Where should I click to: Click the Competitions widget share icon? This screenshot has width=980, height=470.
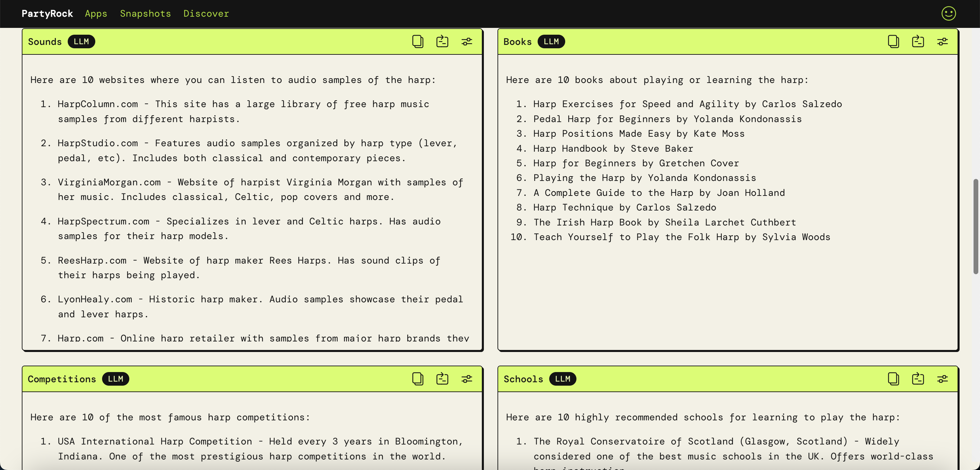(442, 379)
